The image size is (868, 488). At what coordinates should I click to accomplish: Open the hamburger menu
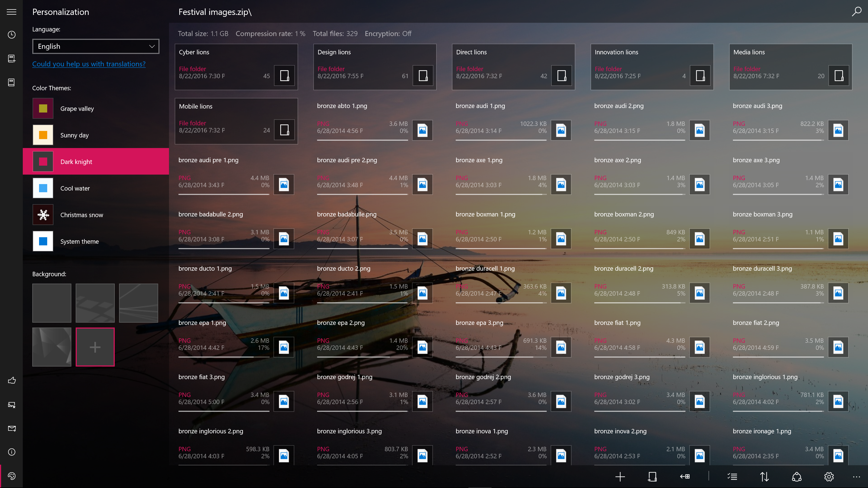11,11
